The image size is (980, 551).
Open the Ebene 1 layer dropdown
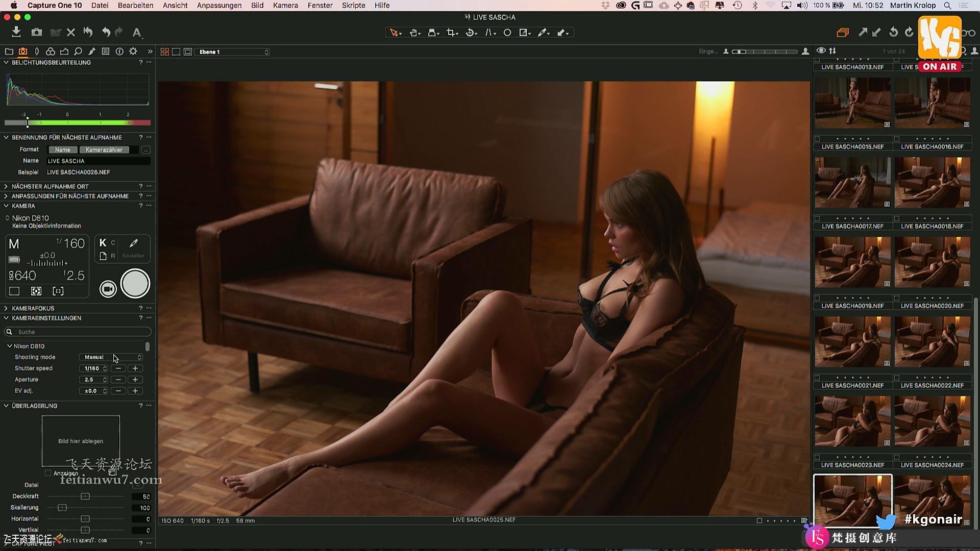pyautogui.click(x=233, y=52)
